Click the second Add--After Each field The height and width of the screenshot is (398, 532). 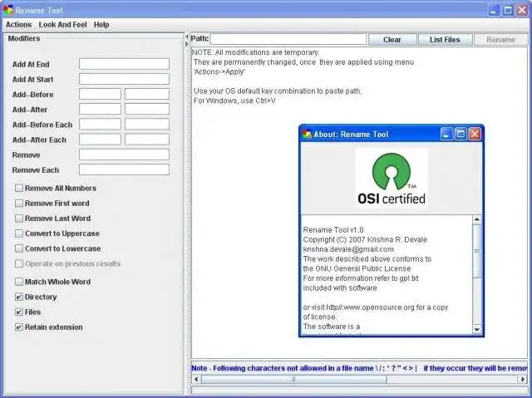coord(147,140)
